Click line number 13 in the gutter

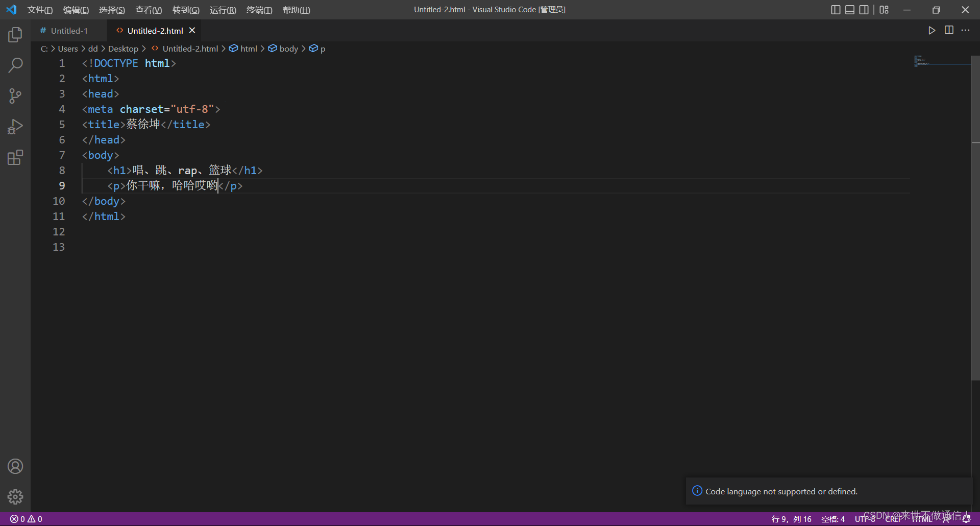pyautogui.click(x=59, y=247)
